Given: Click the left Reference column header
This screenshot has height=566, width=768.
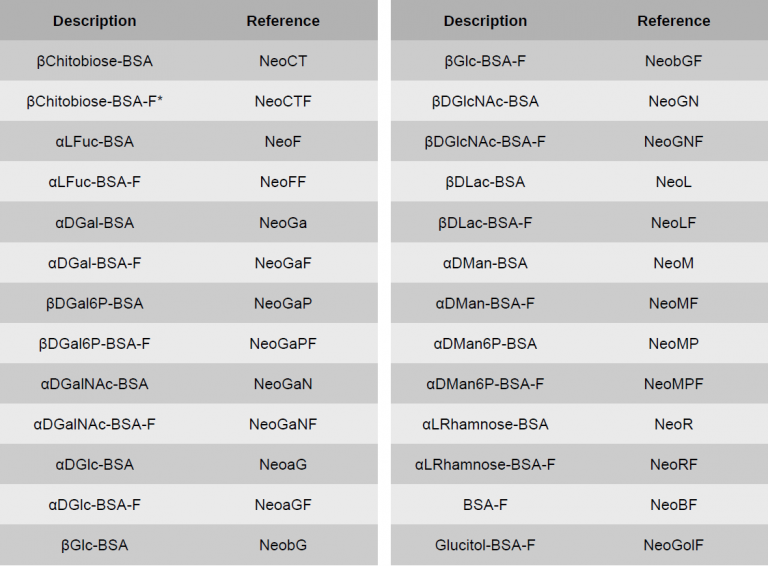Looking at the screenshot, I should point(283,21).
